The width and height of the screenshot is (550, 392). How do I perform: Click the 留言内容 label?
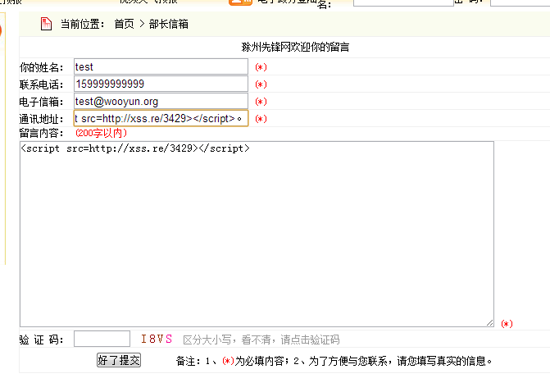coord(41,133)
